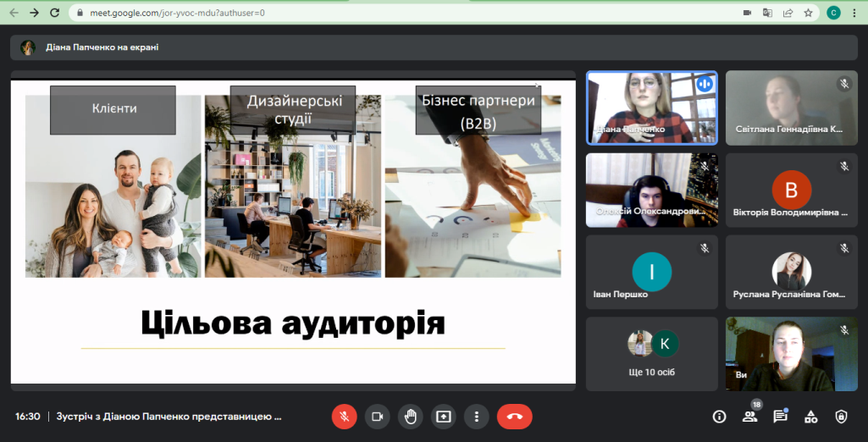Click muted mic icon on Світлана's tile
Screen dimensions: 868x442
click(844, 84)
